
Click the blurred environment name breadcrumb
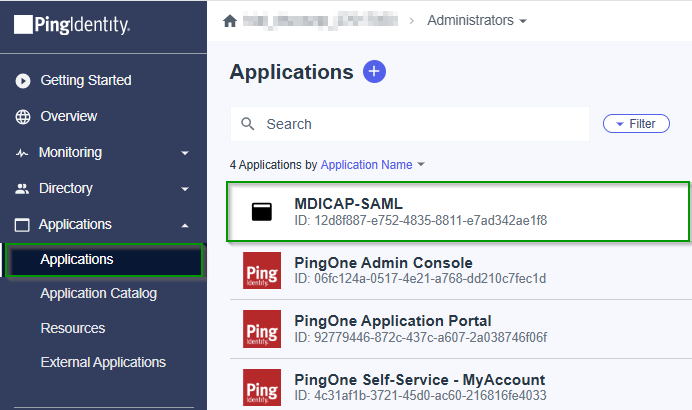(x=320, y=21)
